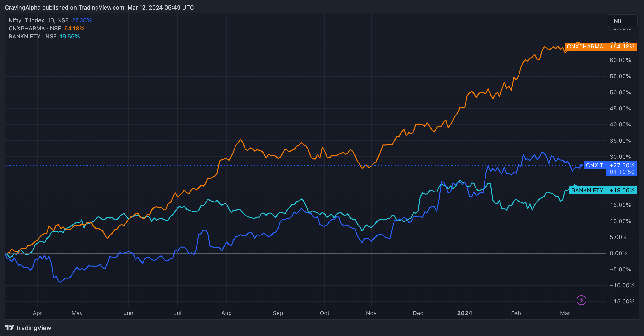644x336 pixels.
Task: Click the 27.30% legend value
Action: (82, 20)
